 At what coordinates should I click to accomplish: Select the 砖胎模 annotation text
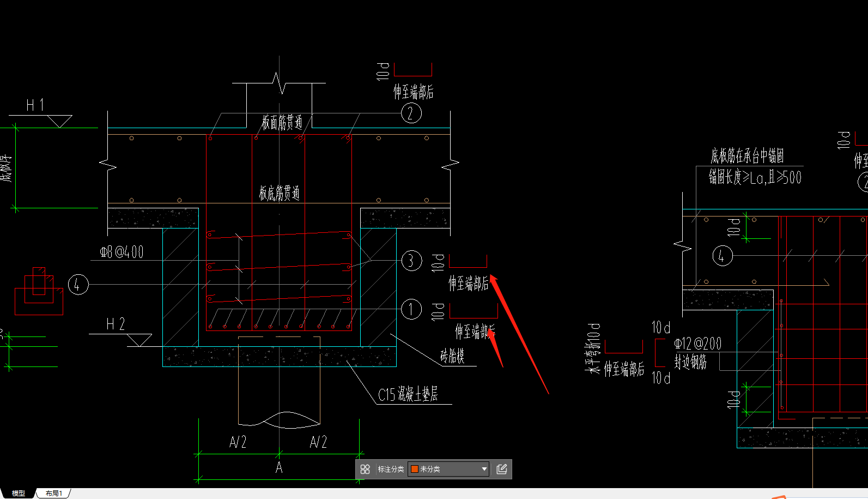tap(452, 356)
